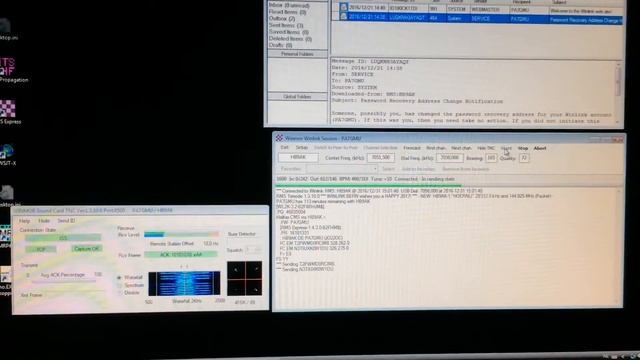Click Exit in the Winmor session menu

tap(284, 147)
